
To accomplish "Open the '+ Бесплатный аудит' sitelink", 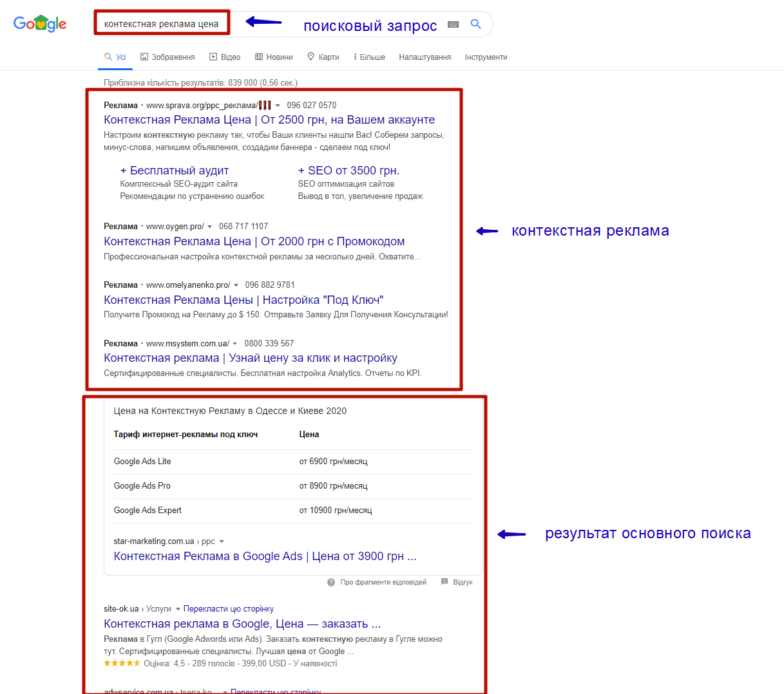I will click(x=175, y=171).
